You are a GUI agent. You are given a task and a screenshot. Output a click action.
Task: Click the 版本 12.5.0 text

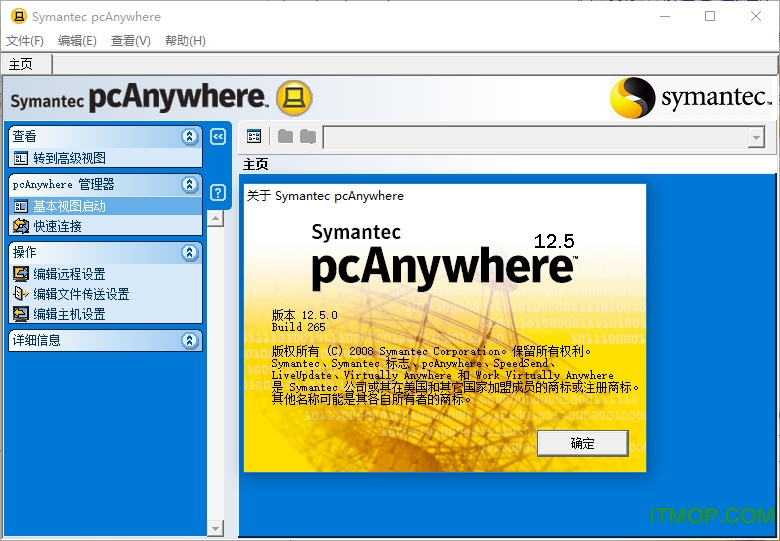(304, 315)
